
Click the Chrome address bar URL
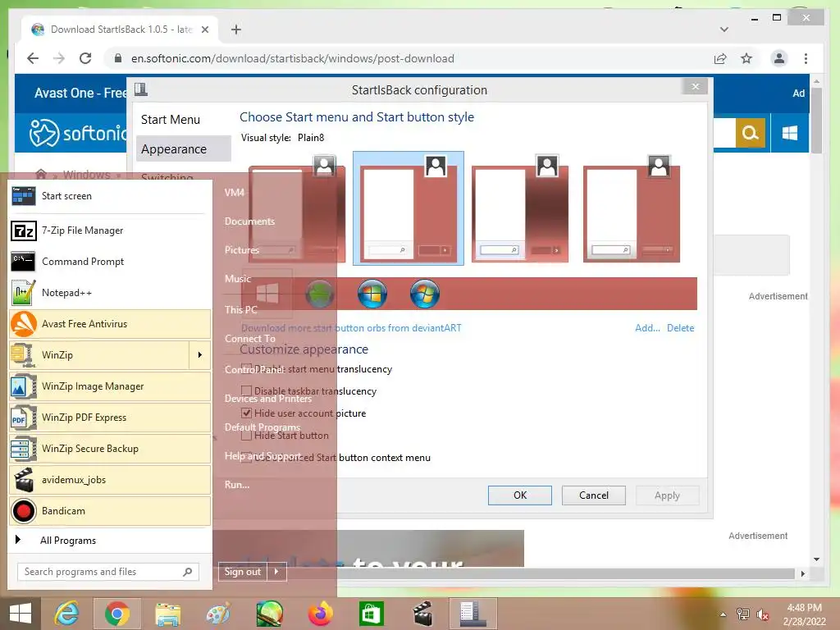293,58
